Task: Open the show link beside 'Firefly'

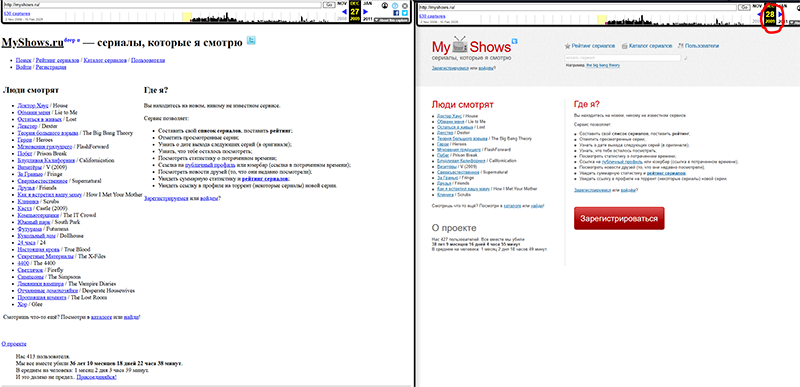Action: click(29, 270)
